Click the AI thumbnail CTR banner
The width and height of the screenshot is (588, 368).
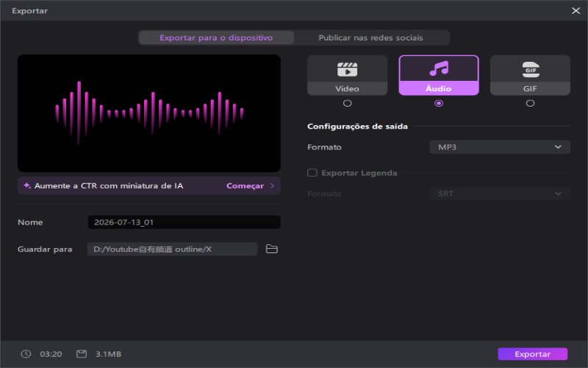click(149, 185)
